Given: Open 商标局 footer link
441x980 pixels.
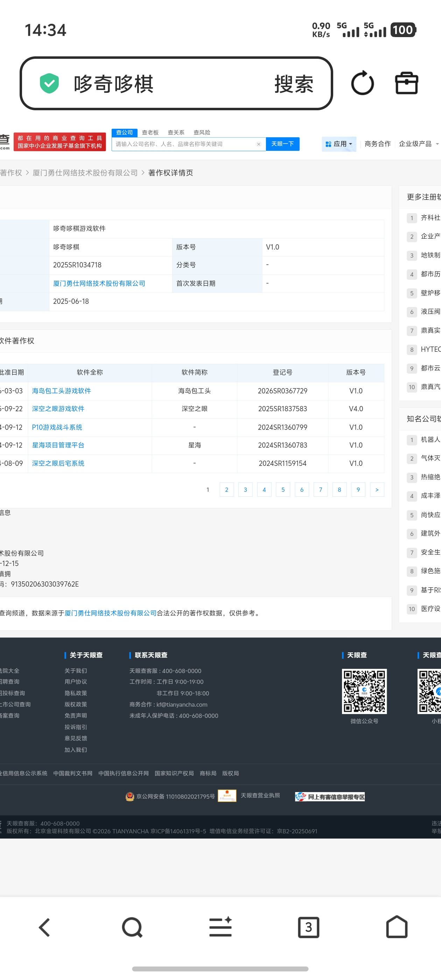Looking at the screenshot, I should [x=208, y=773].
